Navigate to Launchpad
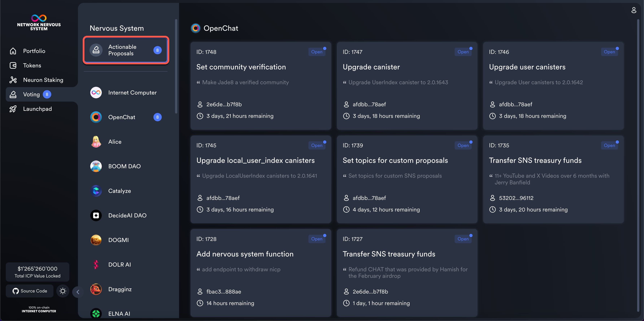 (37, 109)
